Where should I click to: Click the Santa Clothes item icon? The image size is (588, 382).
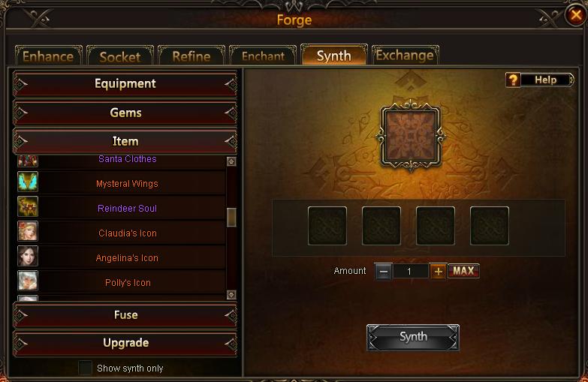[x=28, y=161]
